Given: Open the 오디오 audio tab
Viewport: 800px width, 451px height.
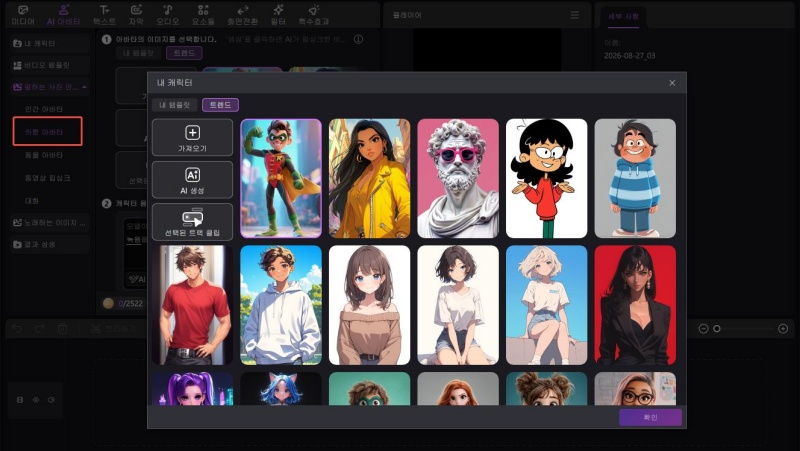Looking at the screenshot, I should (167, 15).
